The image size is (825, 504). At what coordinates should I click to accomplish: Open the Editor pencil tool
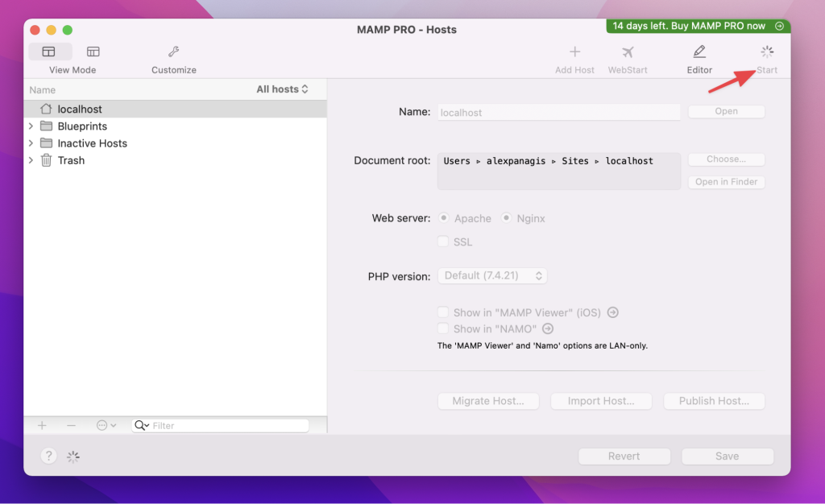pyautogui.click(x=699, y=52)
